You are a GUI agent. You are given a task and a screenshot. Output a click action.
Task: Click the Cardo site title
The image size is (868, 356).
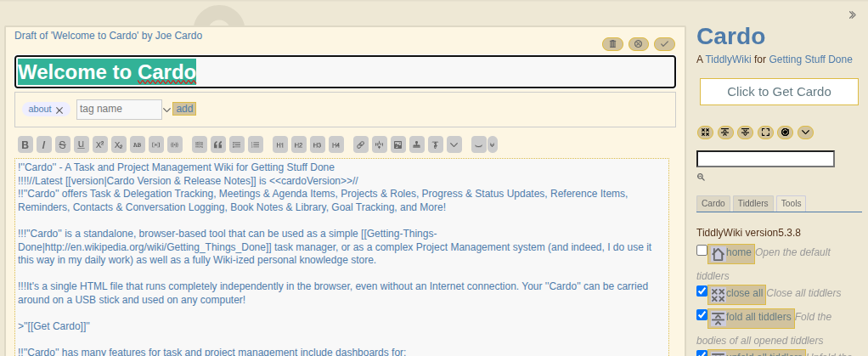click(730, 37)
